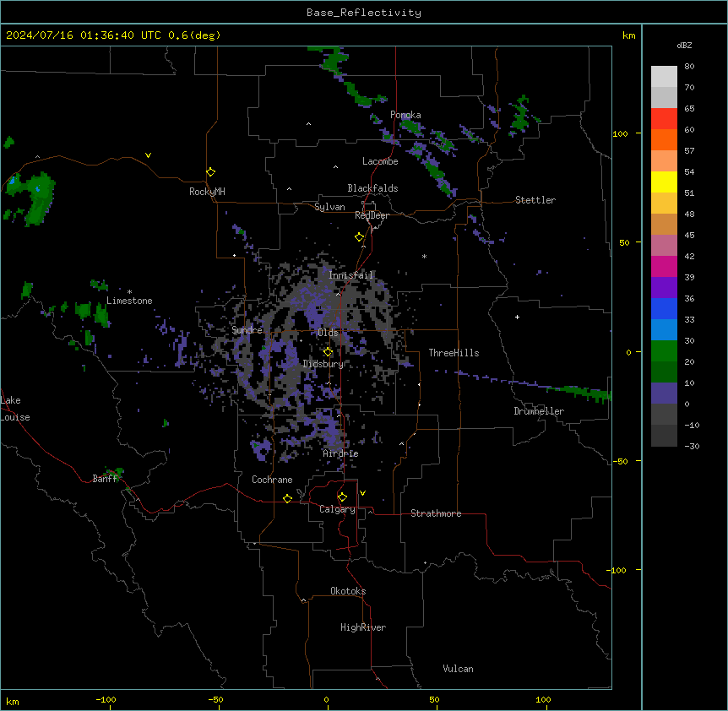The height and width of the screenshot is (711, 728).
Task: Click the Airdrie city label
Action: (341, 453)
